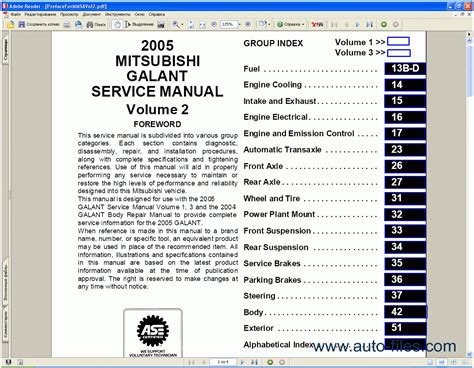474x368 pixels.
Task: Click the Open file folder icon
Action: coord(11,24)
